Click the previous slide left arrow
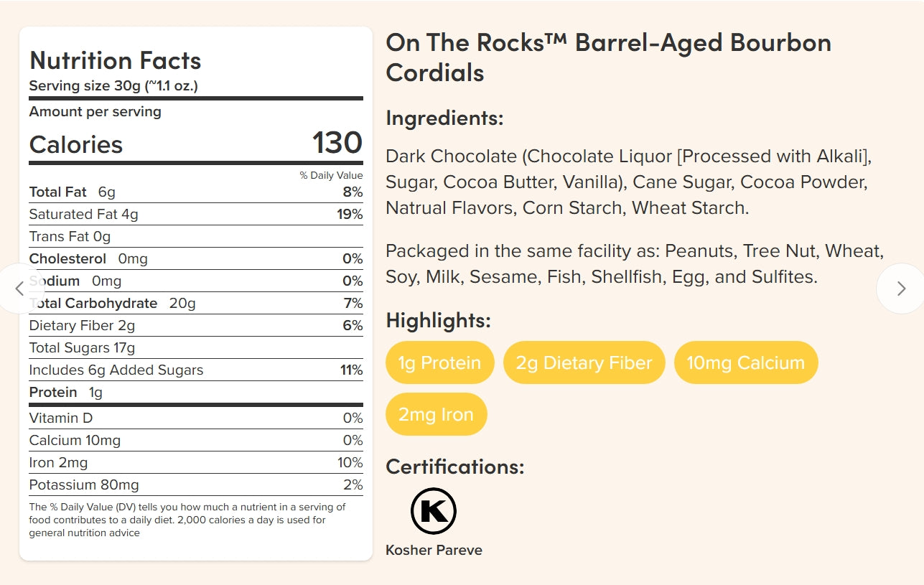This screenshot has height=585, width=924. [19, 289]
